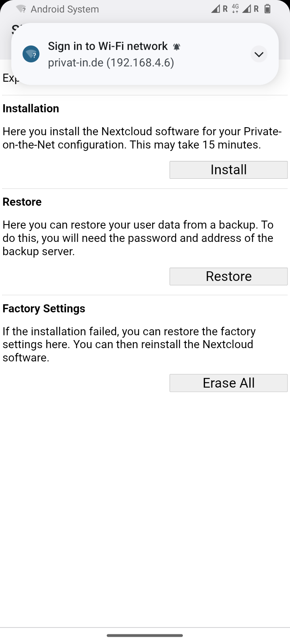Tap the 4G data indicator

pos(235,8)
